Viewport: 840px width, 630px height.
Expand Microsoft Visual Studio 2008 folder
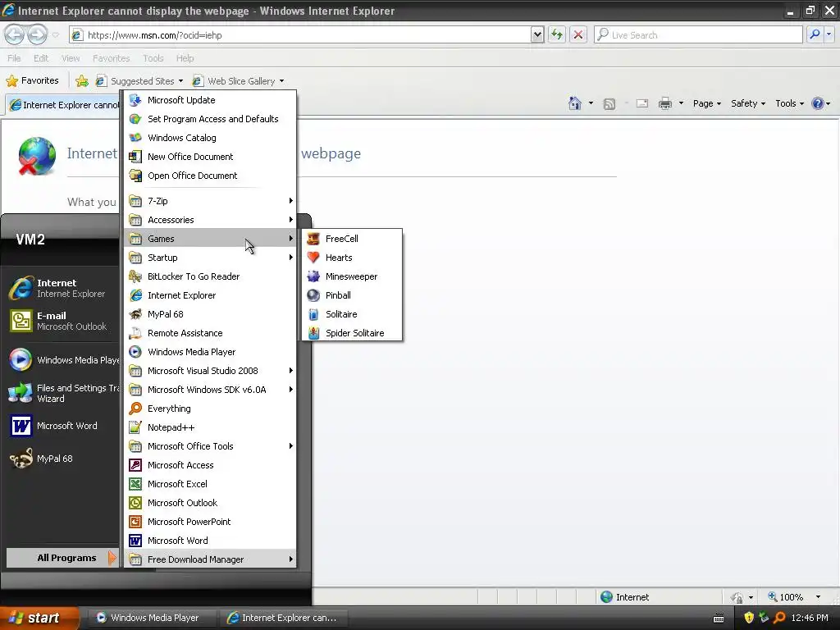(x=210, y=371)
